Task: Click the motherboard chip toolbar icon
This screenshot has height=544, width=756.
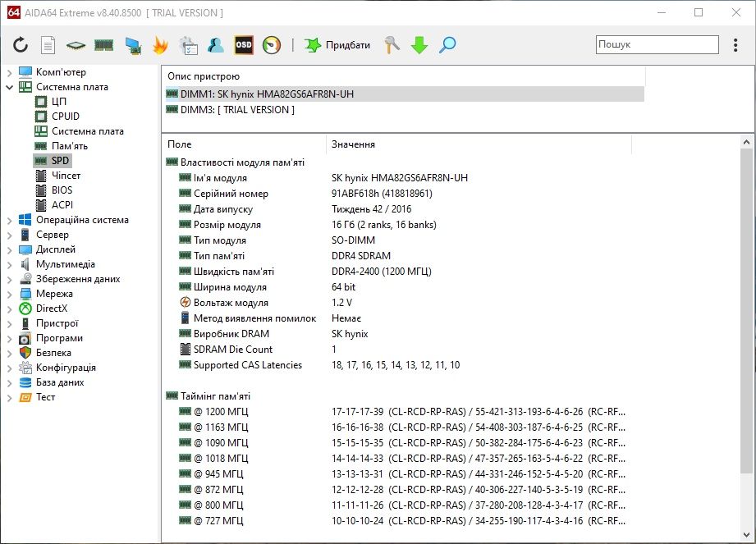Action: coord(76,45)
